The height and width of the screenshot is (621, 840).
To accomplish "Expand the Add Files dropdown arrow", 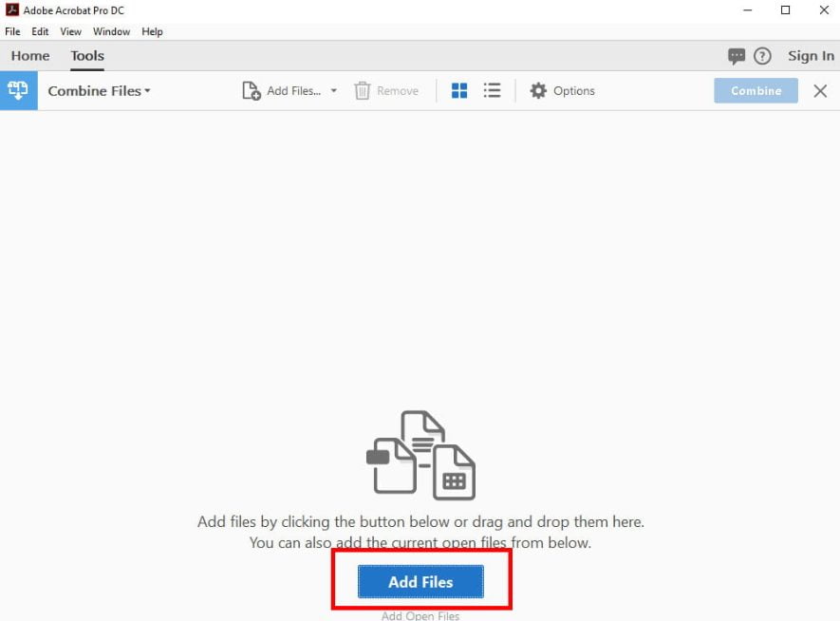I will pos(334,90).
